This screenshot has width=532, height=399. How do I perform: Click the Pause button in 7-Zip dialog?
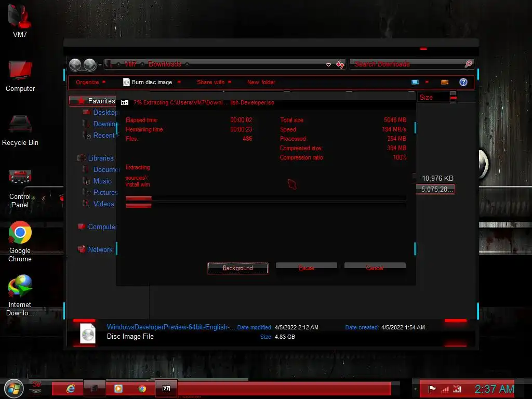point(307,268)
